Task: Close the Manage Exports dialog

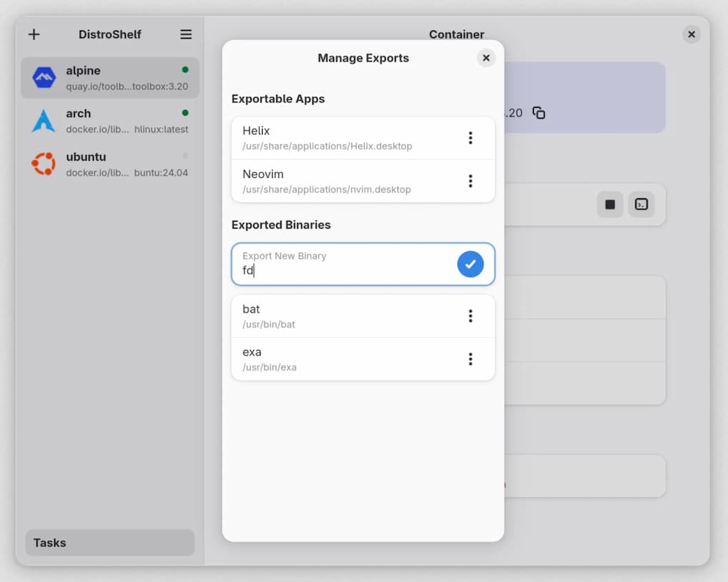Action: [x=486, y=58]
